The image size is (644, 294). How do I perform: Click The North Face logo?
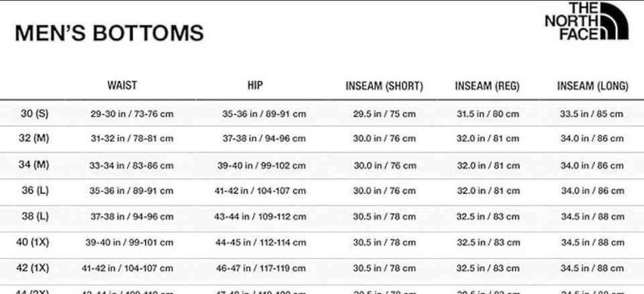click(586, 21)
